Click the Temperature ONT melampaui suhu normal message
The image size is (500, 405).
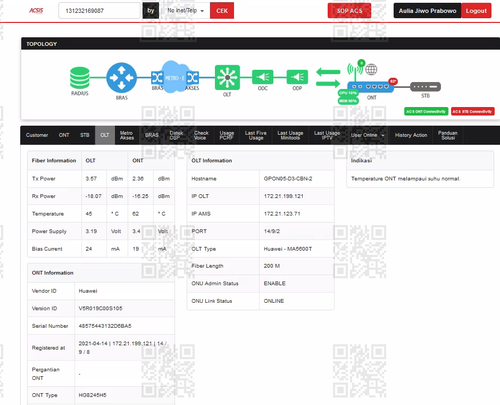tap(406, 179)
